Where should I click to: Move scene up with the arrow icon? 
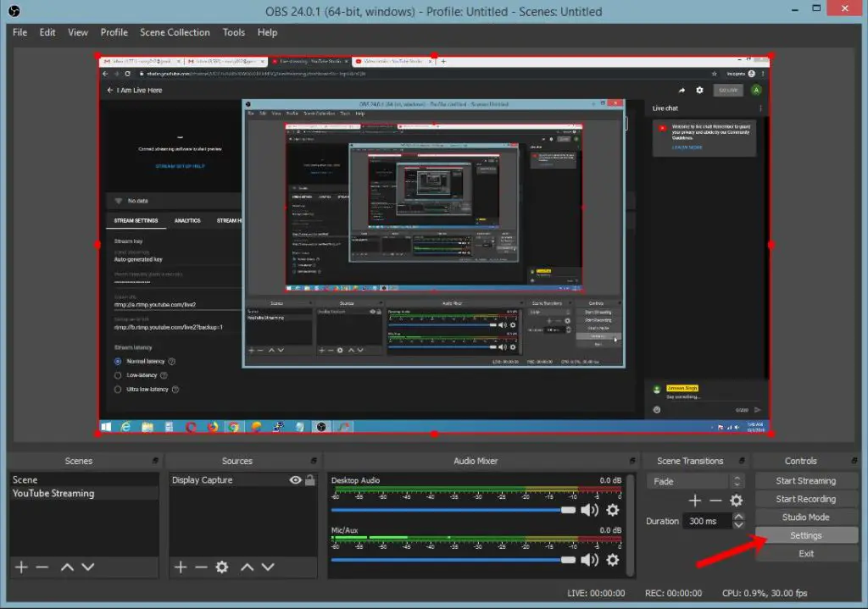(x=67, y=567)
